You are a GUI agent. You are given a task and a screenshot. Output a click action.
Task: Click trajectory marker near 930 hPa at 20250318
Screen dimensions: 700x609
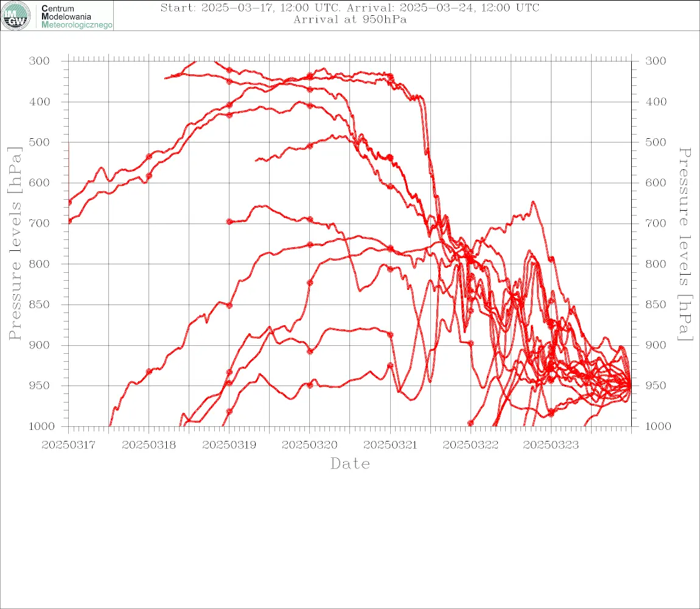click(x=149, y=371)
